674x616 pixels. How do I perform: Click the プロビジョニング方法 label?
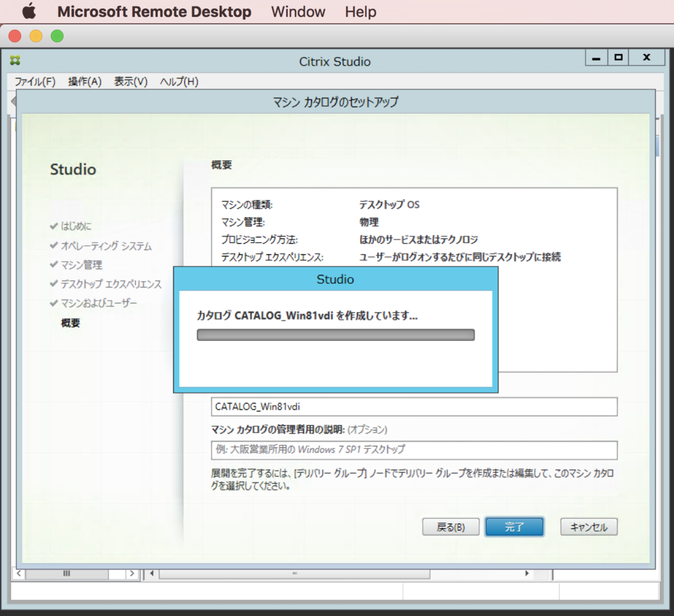click(x=259, y=240)
